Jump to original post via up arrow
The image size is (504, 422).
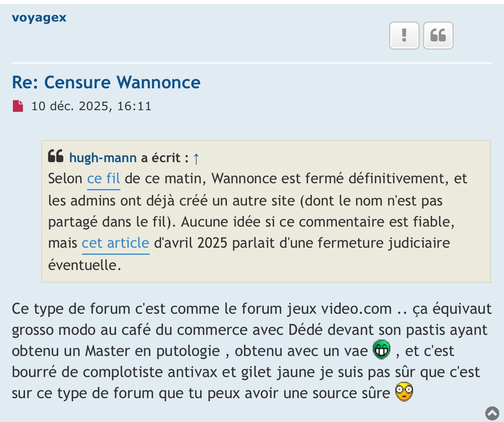[x=196, y=159]
